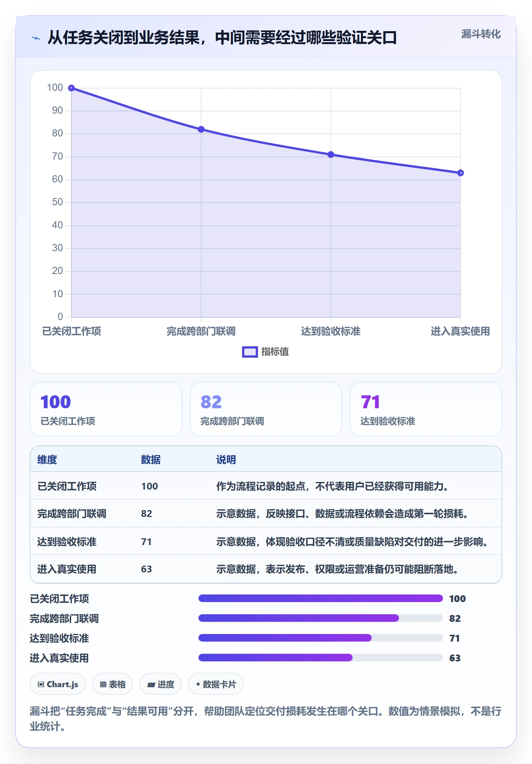The height and width of the screenshot is (764, 532).
Task: Open the data card showing 82
Action: click(266, 409)
